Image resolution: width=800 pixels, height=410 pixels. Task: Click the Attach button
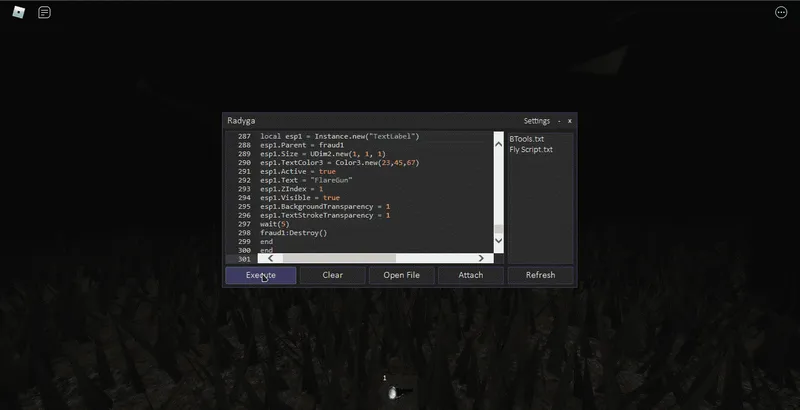coord(470,275)
